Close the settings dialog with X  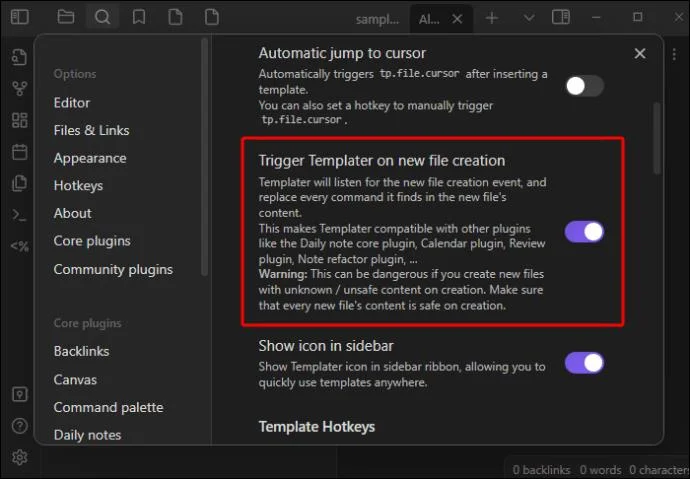[x=640, y=53]
